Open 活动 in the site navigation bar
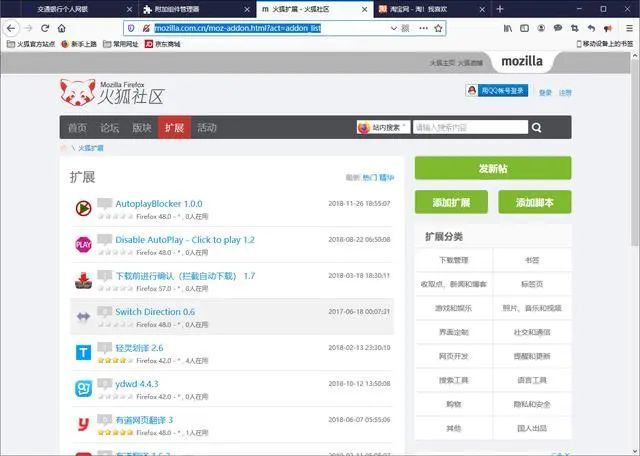The height and width of the screenshot is (456, 640). pos(207,127)
